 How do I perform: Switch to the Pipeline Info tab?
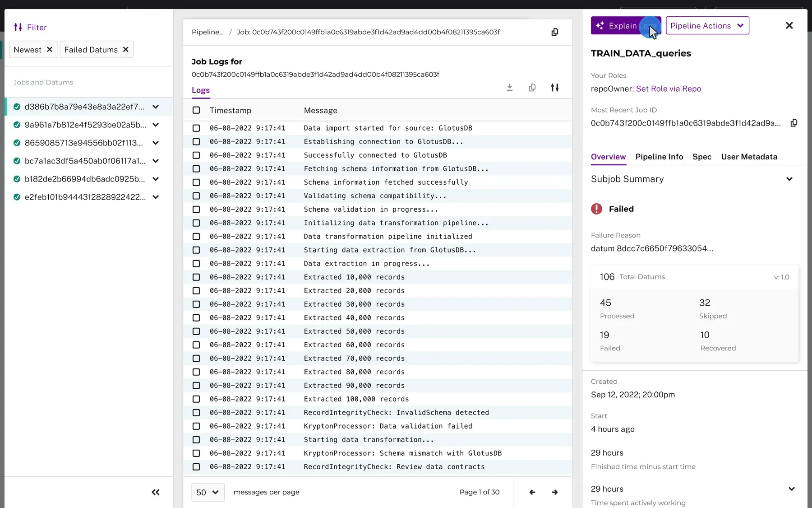pos(659,157)
